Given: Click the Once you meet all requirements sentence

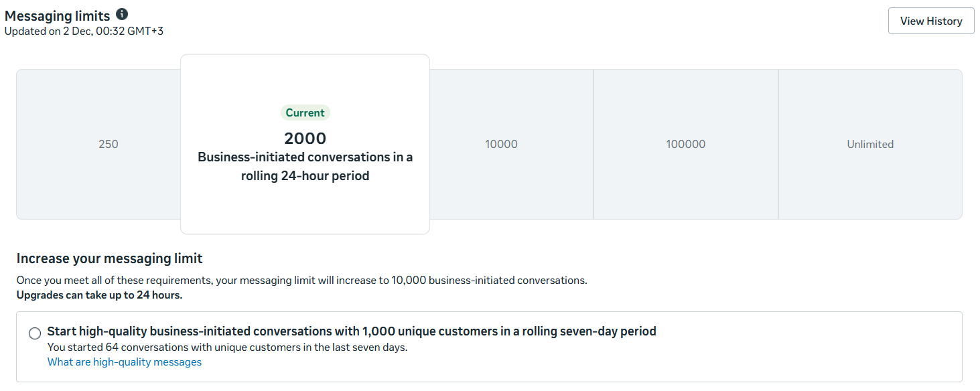Looking at the screenshot, I should coord(301,281).
